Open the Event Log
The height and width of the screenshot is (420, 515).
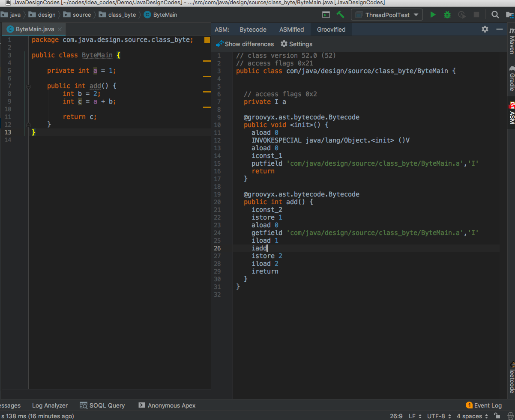[484, 405]
